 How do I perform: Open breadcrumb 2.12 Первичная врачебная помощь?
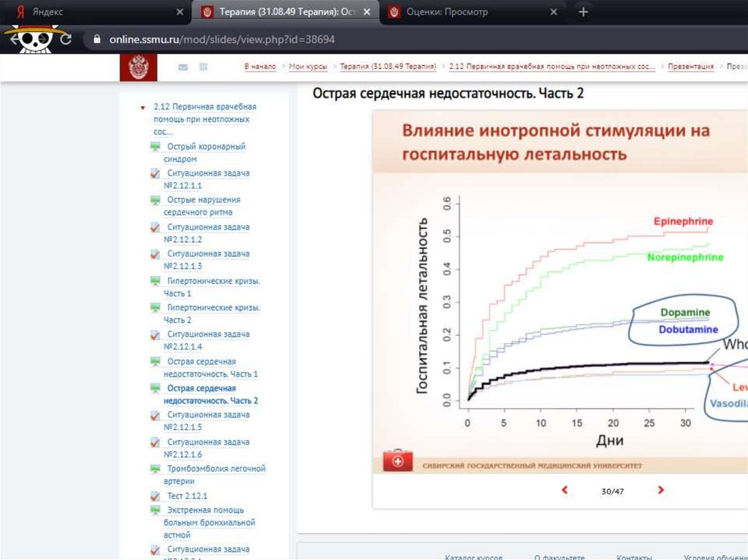[552, 66]
